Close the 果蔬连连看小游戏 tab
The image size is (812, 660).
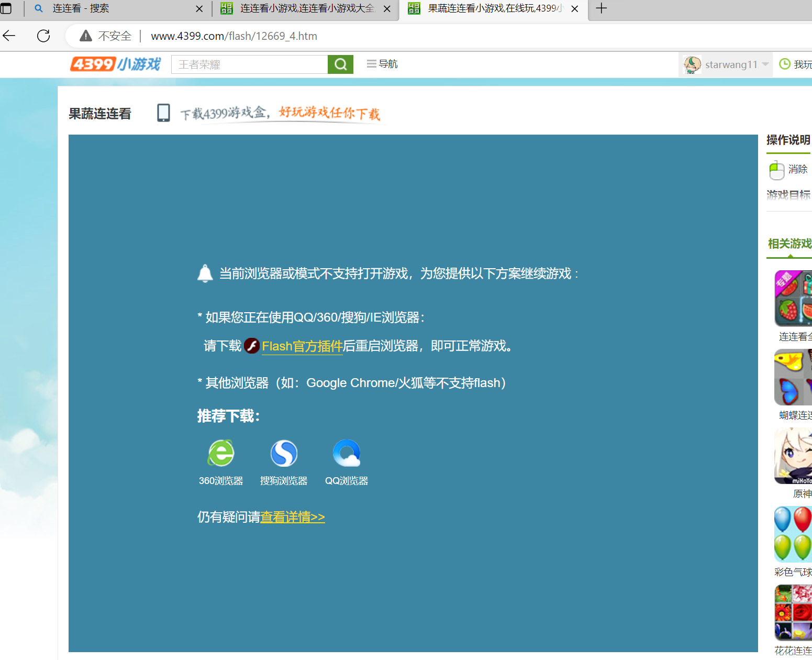[574, 9]
